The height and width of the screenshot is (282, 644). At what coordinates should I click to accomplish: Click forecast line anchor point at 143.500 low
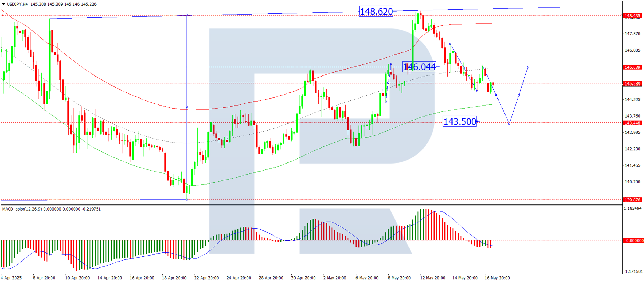tap(509, 124)
